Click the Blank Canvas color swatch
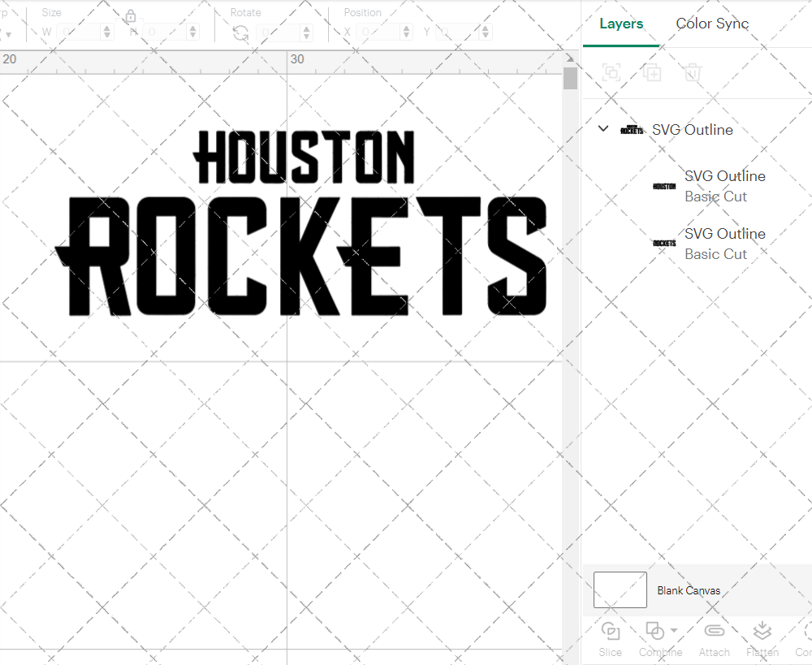This screenshot has width=812, height=665. pyautogui.click(x=620, y=590)
